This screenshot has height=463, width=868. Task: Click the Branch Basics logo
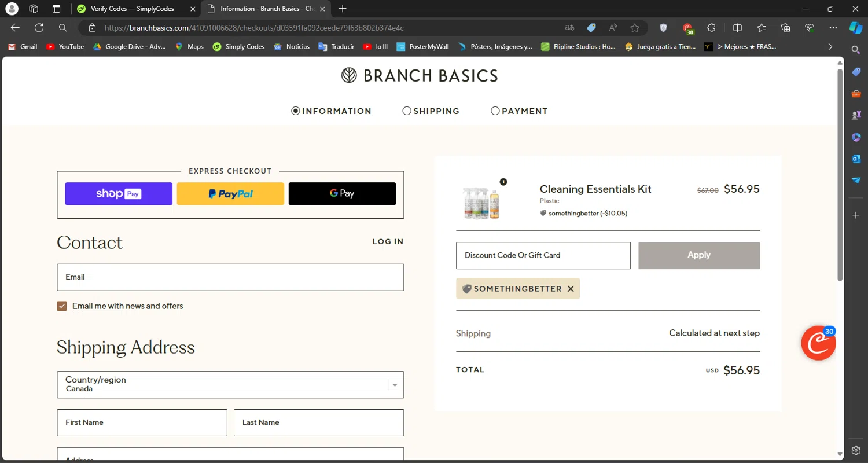420,76
